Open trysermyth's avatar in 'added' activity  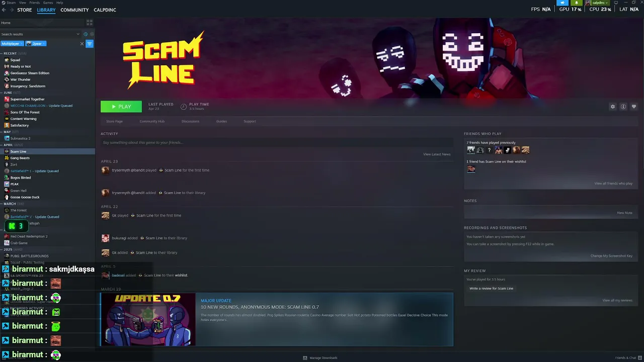pos(105,193)
